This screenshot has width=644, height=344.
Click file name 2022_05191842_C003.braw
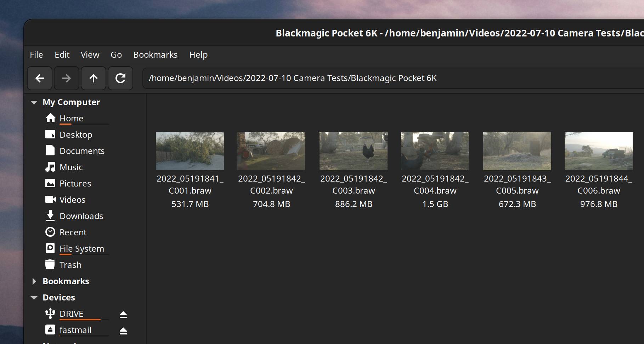354,184
